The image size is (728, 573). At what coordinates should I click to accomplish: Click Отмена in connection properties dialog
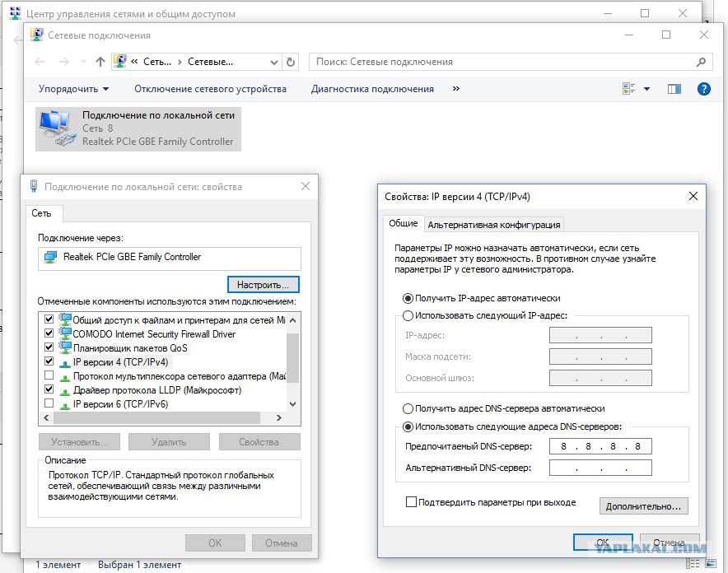pyautogui.click(x=282, y=543)
